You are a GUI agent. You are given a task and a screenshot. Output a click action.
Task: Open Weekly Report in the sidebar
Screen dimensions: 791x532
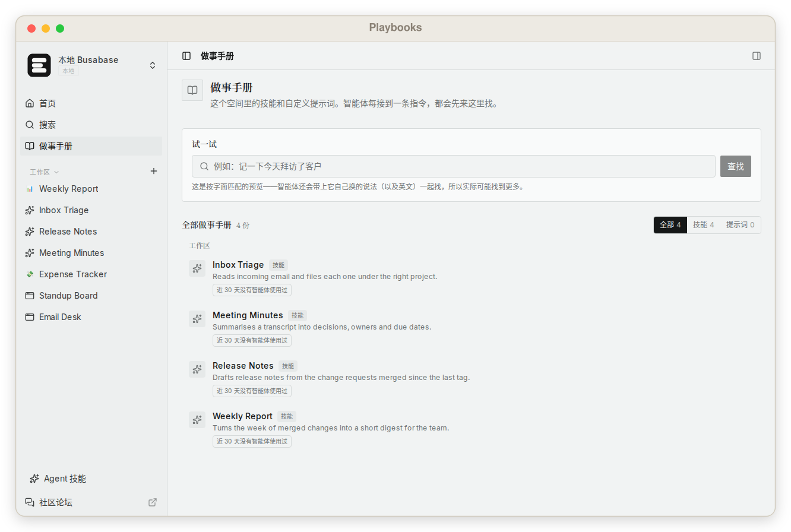point(91,189)
